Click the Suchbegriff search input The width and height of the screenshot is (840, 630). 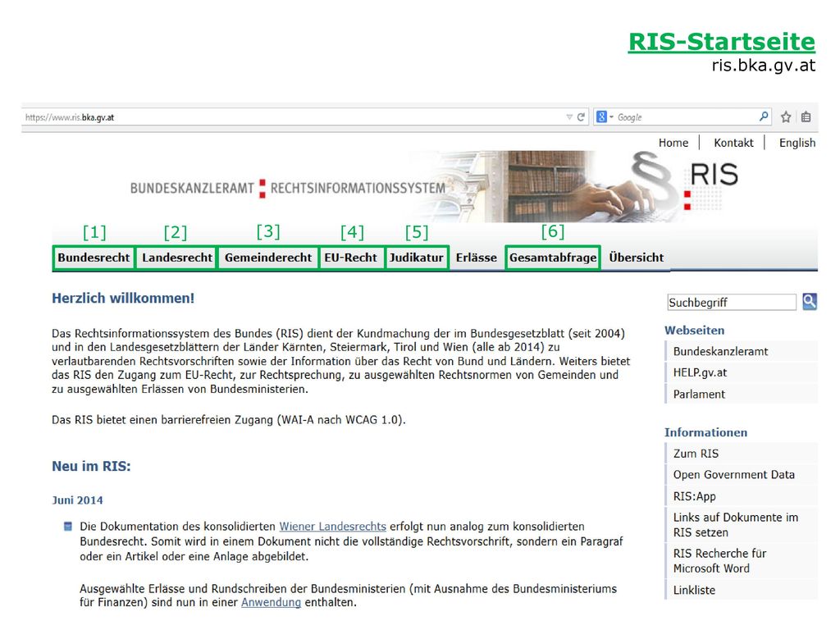tap(731, 302)
